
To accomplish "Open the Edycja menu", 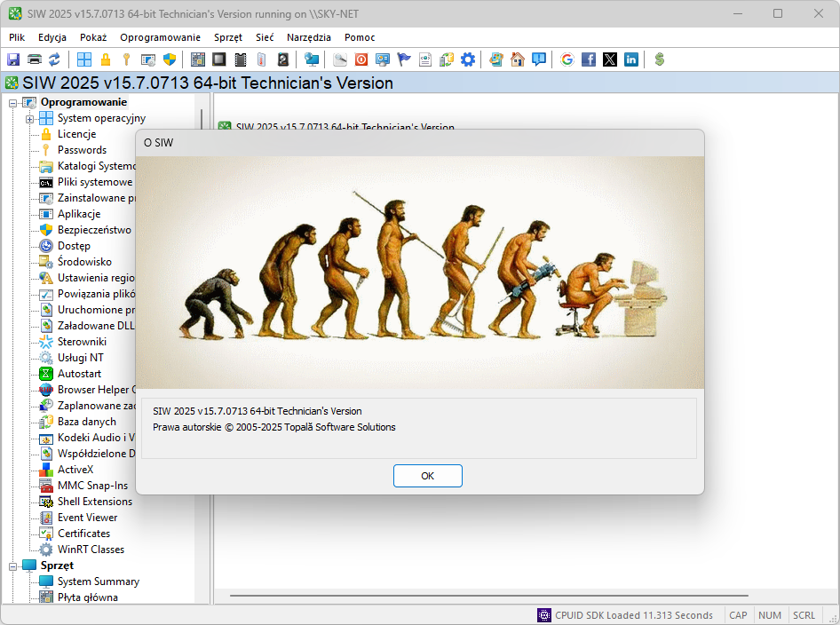I will click(52, 37).
